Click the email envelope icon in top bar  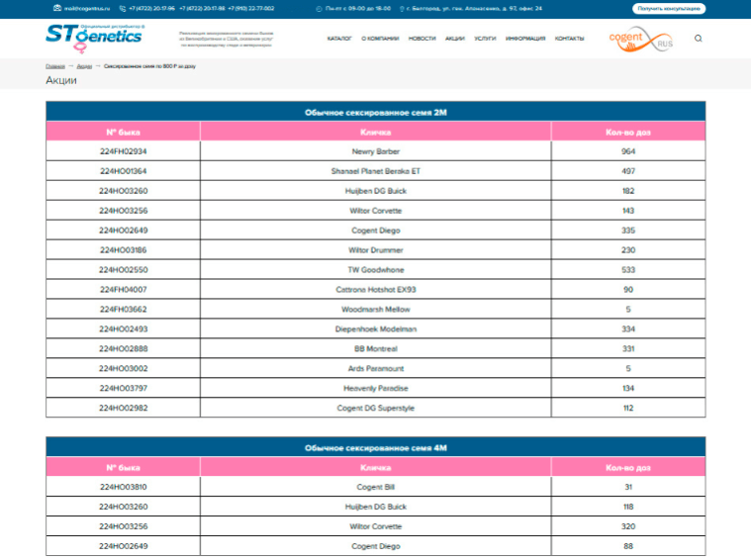(57, 8)
